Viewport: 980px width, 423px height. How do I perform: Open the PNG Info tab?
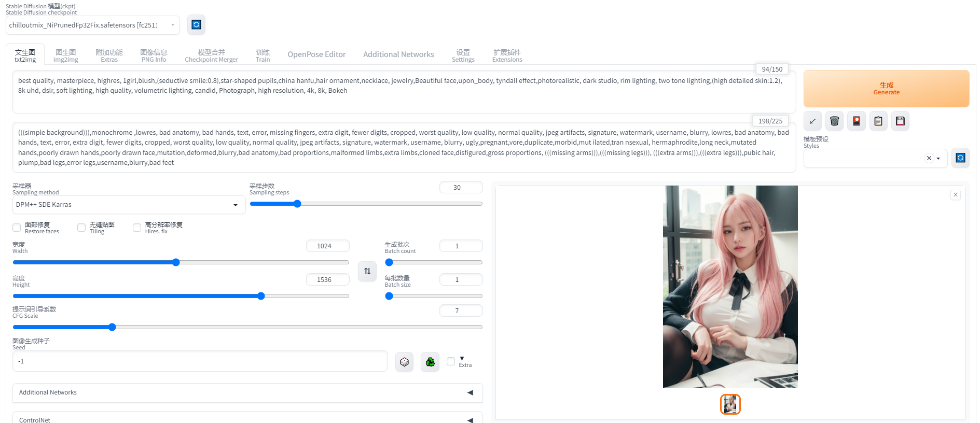(154, 55)
